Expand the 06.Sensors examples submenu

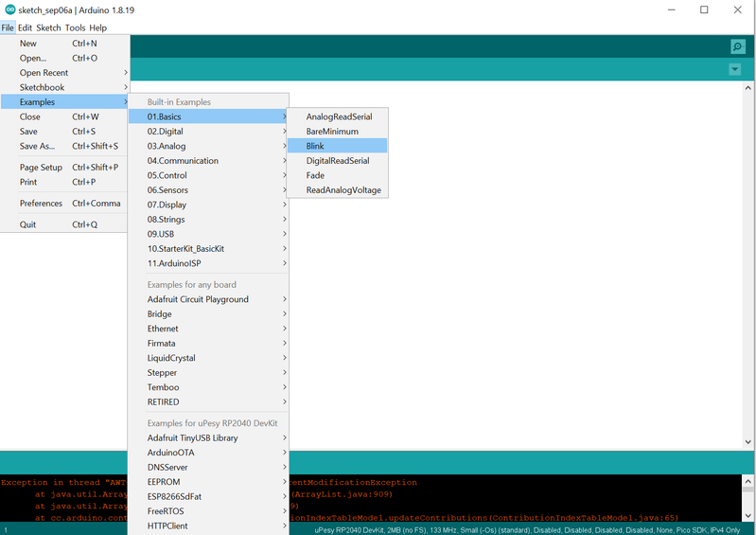click(208, 190)
